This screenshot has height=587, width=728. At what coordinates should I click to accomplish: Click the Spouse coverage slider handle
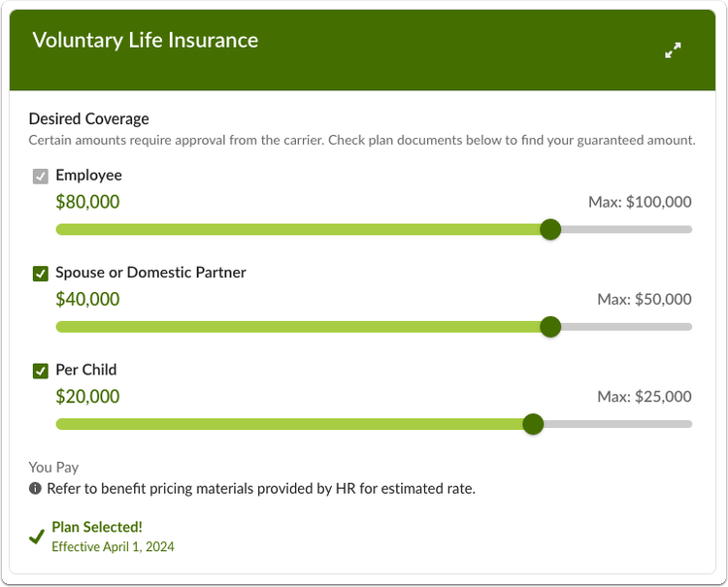pyautogui.click(x=550, y=327)
